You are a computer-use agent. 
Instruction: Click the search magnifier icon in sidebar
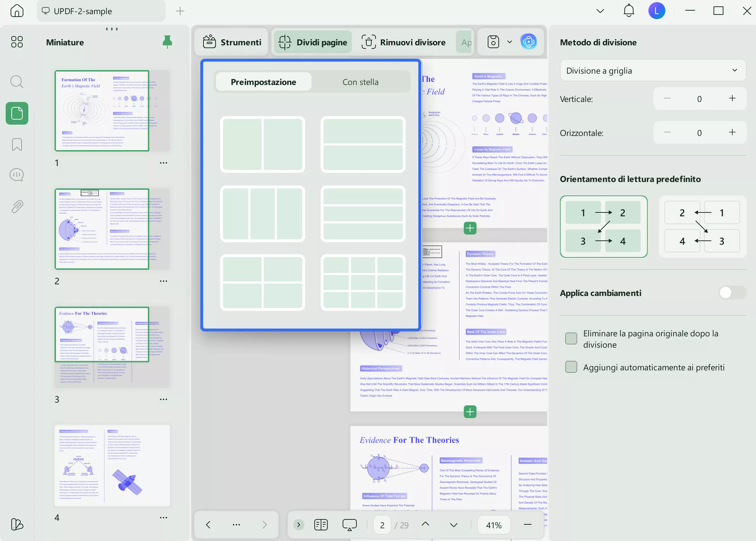click(x=17, y=82)
